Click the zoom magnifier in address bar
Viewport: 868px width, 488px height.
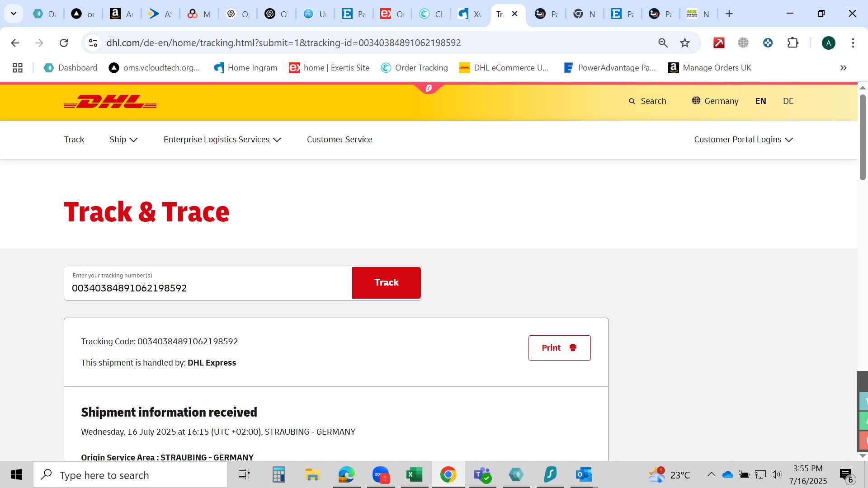[x=663, y=43]
